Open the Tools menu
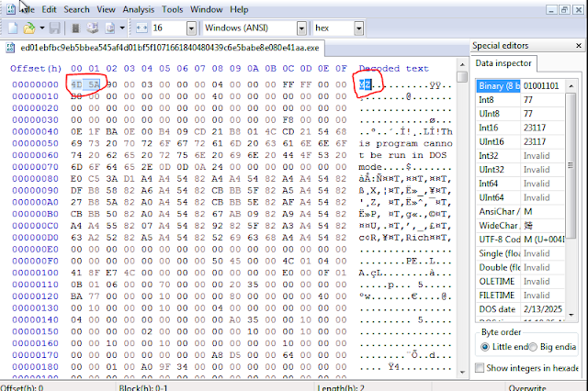 click(172, 10)
